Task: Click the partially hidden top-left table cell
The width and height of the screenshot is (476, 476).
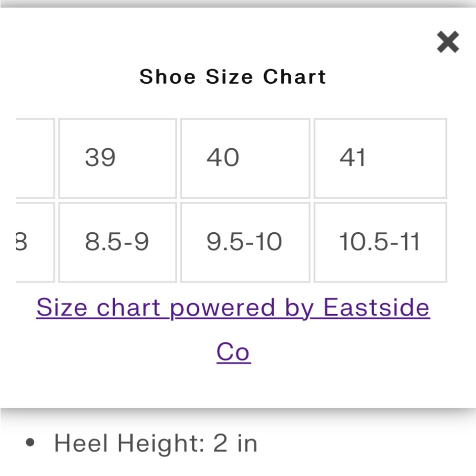Action: coord(35,158)
